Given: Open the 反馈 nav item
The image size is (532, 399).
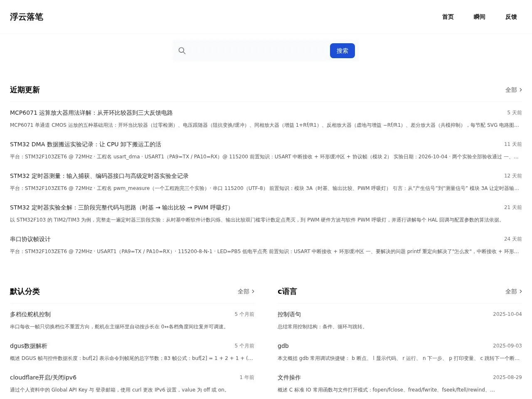Looking at the screenshot, I should 511,17.
